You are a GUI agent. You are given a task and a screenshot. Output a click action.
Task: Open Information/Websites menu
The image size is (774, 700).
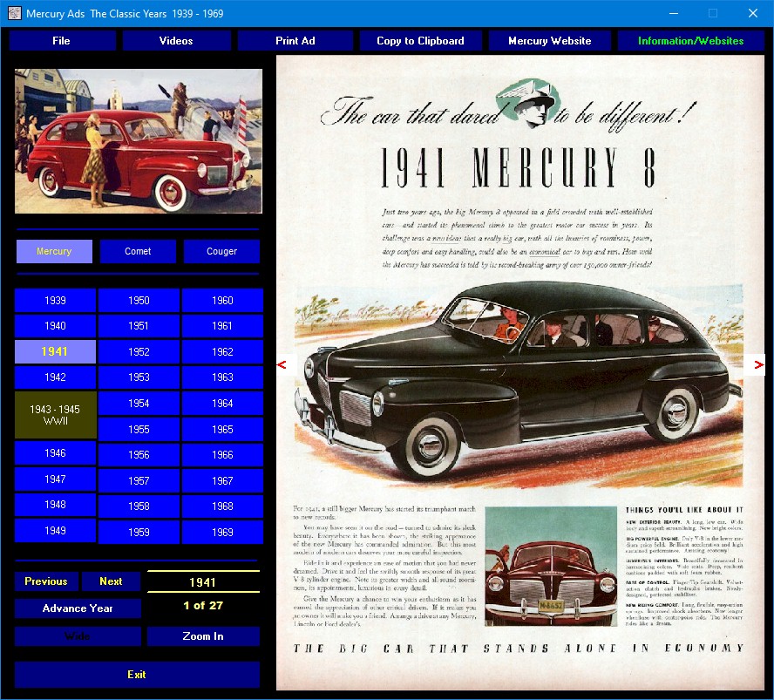690,41
